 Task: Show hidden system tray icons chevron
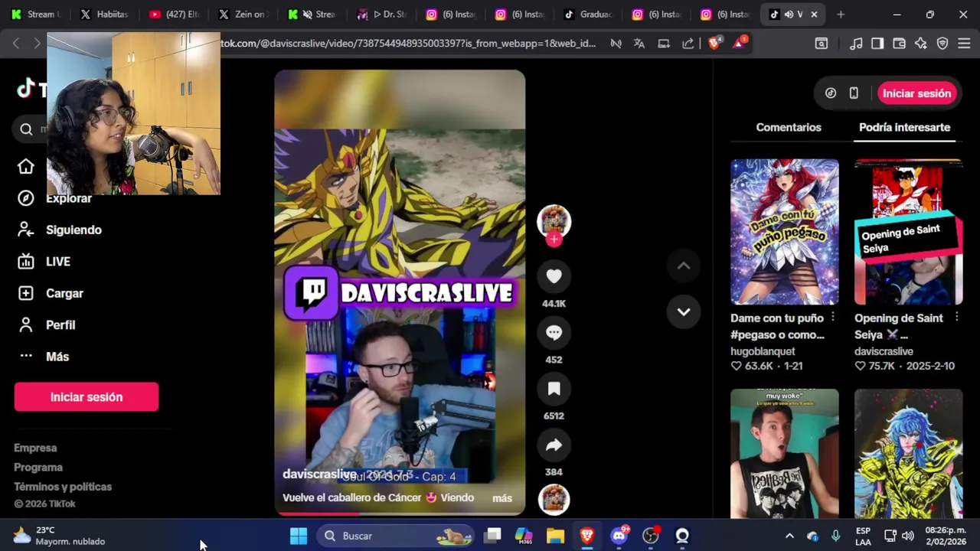789,536
